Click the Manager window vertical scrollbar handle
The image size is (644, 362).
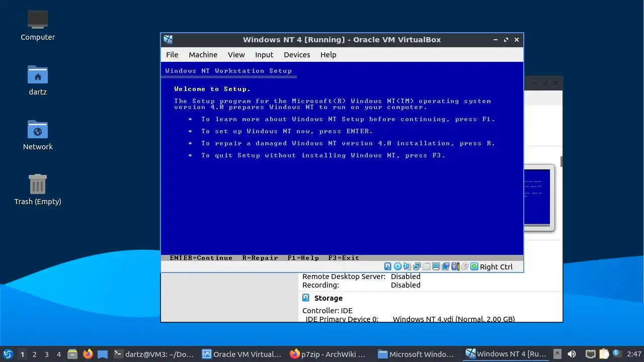(561, 161)
